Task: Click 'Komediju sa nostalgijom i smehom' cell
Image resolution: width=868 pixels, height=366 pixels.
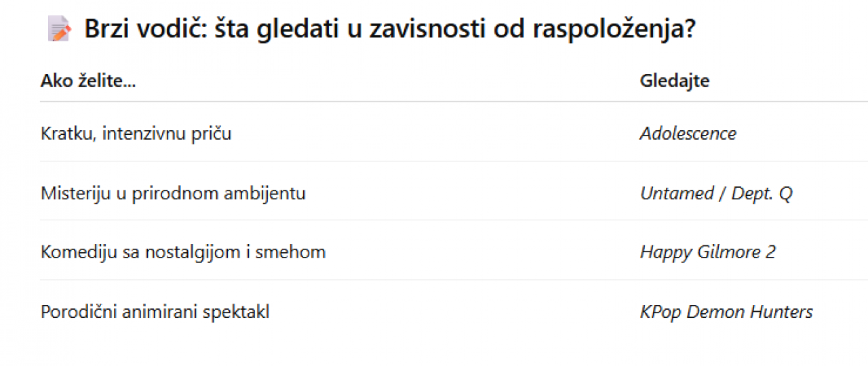Action: tap(183, 252)
